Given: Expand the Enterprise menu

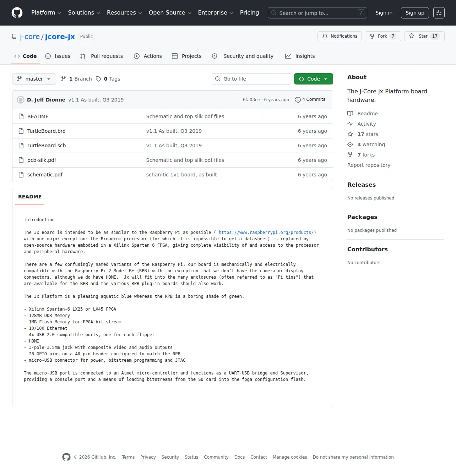Looking at the screenshot, I should pos(216,13).
